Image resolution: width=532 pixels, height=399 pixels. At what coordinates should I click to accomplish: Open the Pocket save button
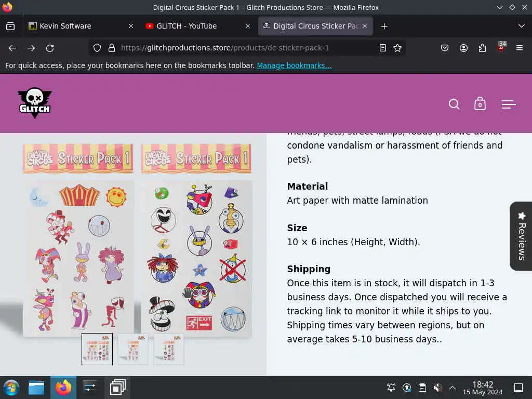click(445, 48)
